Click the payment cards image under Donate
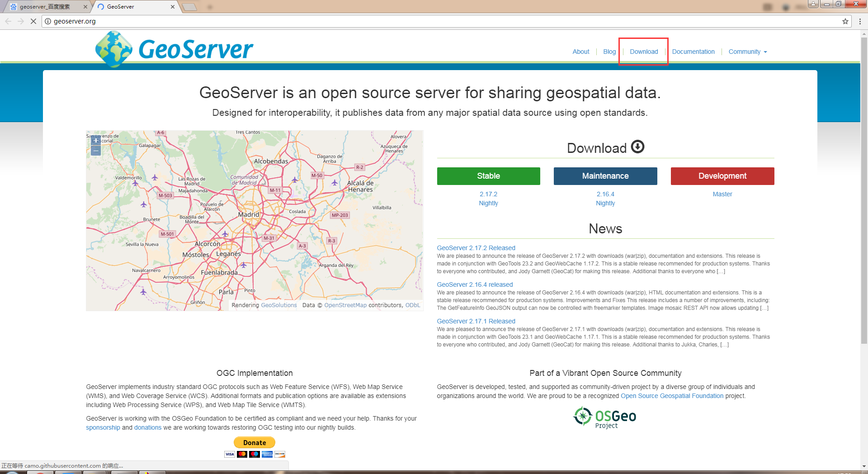 [x=255, y=454]
